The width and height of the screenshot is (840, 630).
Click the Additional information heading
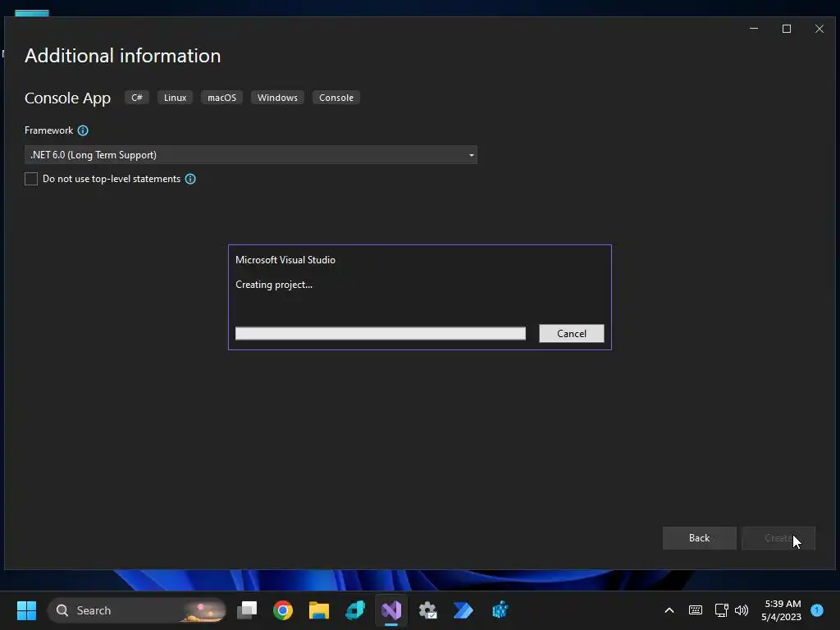(x=123, y=56)
